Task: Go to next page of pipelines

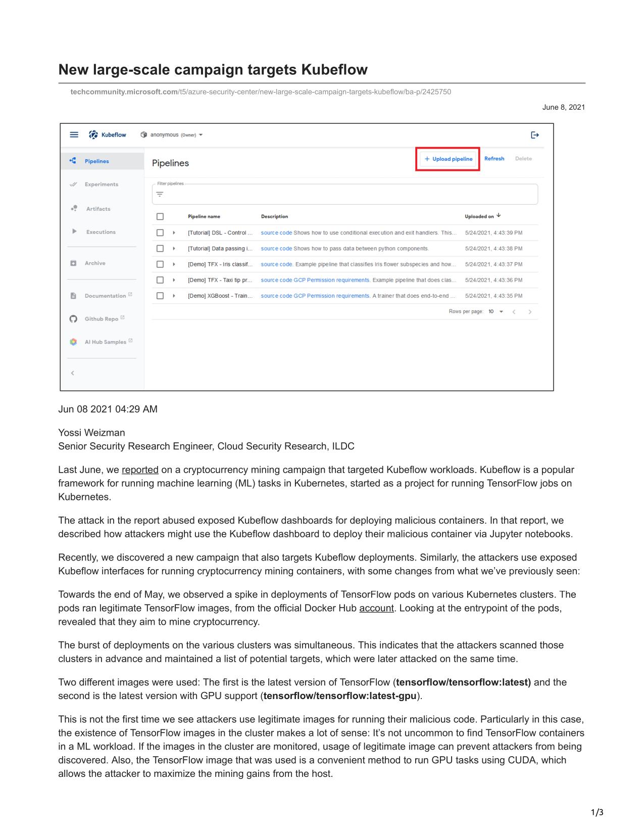Action: click(x=530, y=312)
